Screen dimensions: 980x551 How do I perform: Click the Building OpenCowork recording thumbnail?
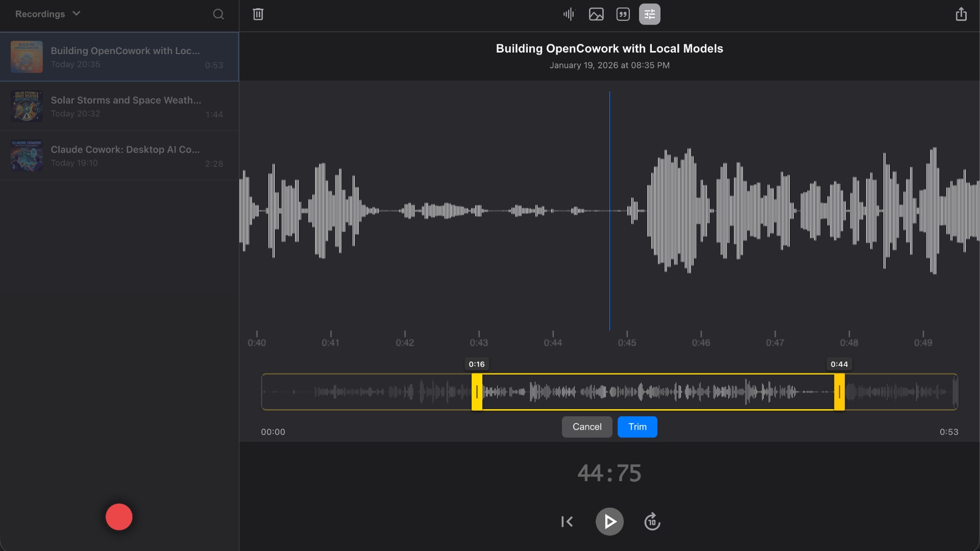click(x=27, y=57)
